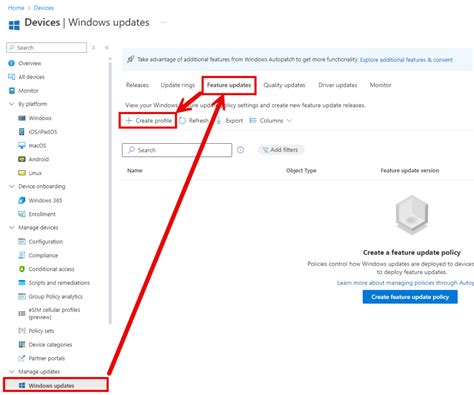This screenshot has width=474, height=395.
Task: Click the info icon beside profile search
Action: [240, 150]
